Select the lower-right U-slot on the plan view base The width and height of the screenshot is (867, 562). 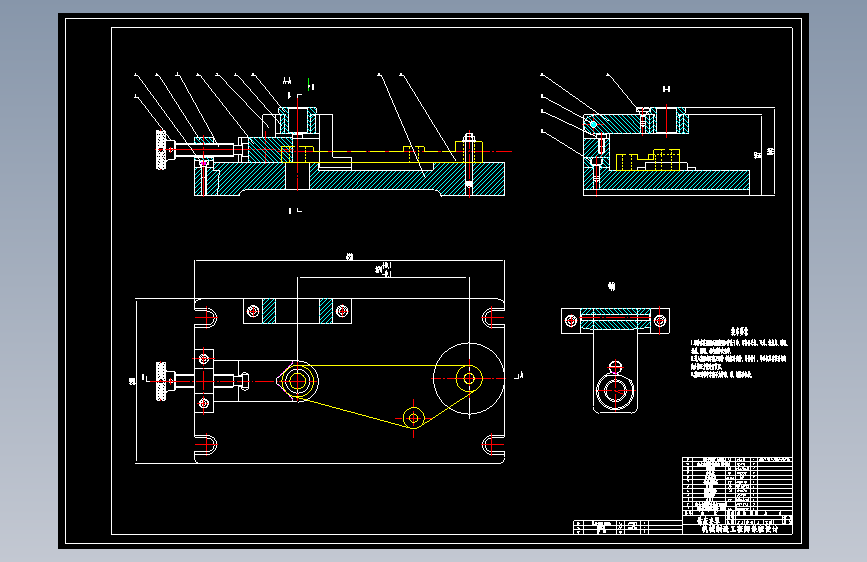coord(492,445)
